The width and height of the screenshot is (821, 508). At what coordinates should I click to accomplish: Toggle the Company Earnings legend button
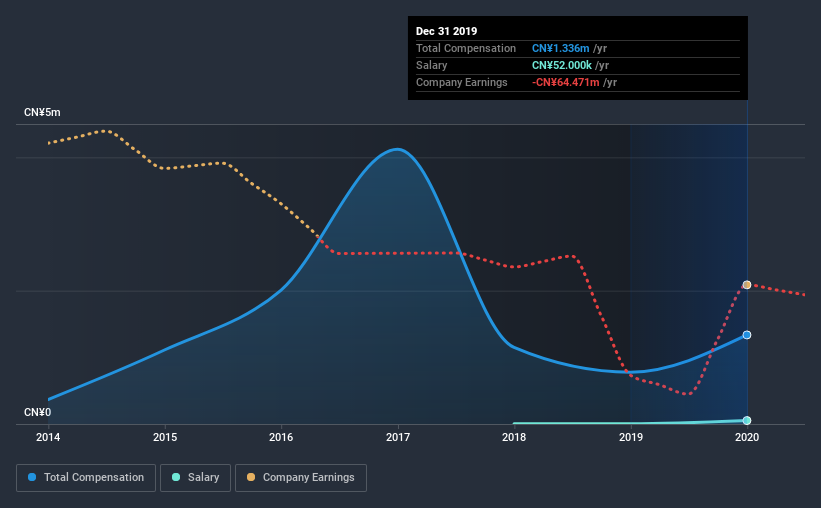pyautogui.click(x=301, y=478)
